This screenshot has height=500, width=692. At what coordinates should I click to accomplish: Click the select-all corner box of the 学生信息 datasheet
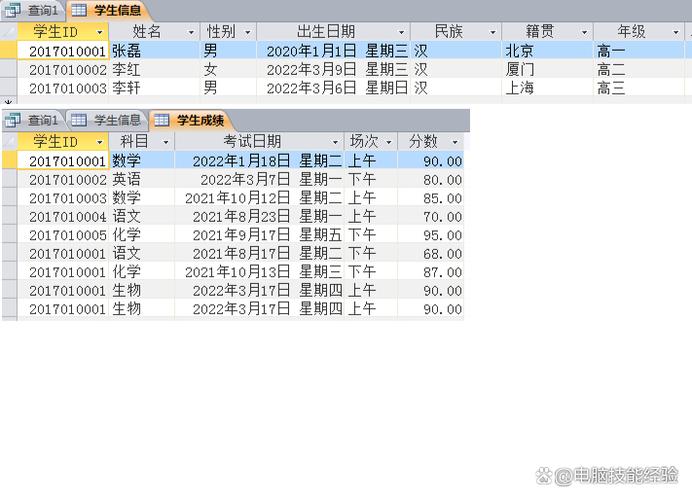9,31
